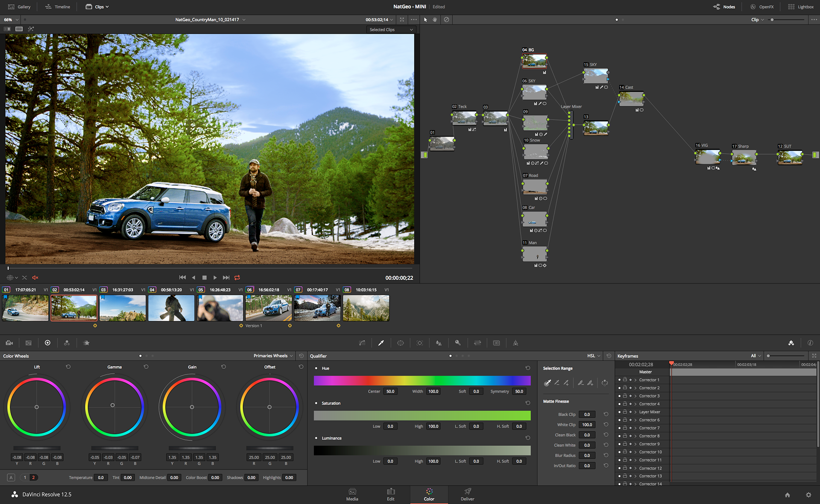Toggle loop playback
Image resolution: width=820 pixels, height=504 pixels.
[x=237, y=278]
